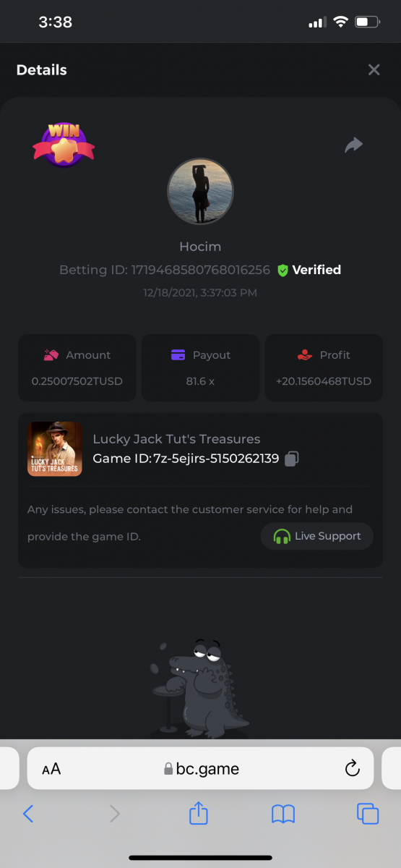Close the Details panel
The height and width of the screenshot is (868, 401).
tap(374, 69)
